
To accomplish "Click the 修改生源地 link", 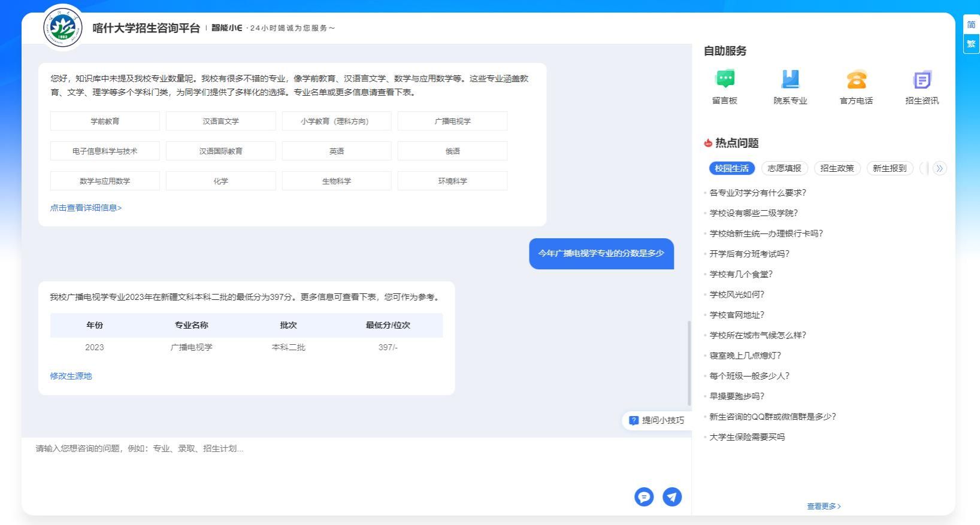I will [71, 376].
